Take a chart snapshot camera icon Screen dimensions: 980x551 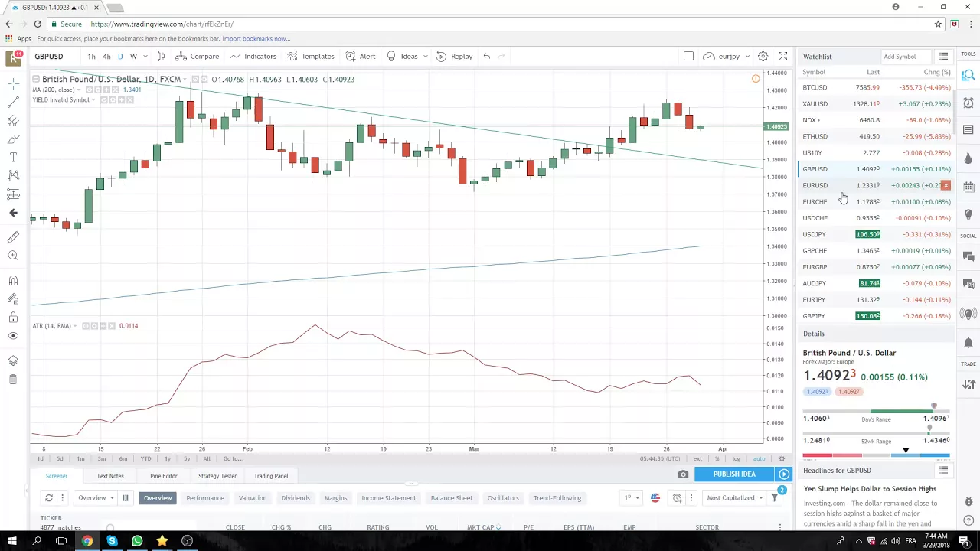coord(683,474)
